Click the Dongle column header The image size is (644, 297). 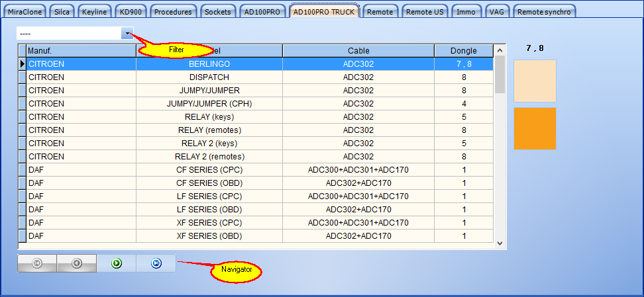pyautogui.click(x=464, y=51)
